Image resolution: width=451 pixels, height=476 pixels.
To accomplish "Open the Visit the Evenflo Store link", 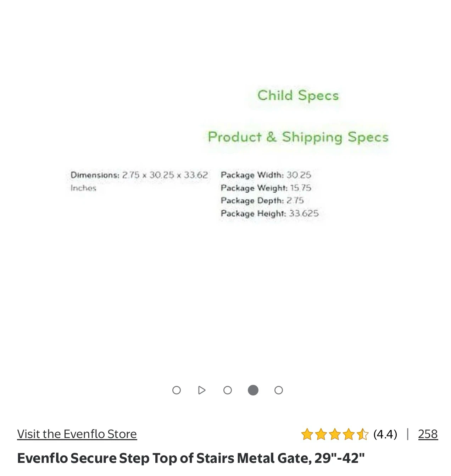I will (77, 434).
